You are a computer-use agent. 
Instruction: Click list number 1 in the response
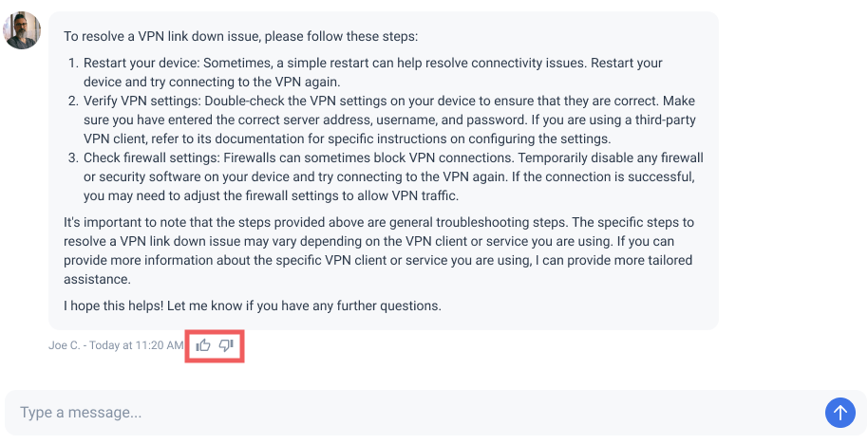(x=74, y=63)
